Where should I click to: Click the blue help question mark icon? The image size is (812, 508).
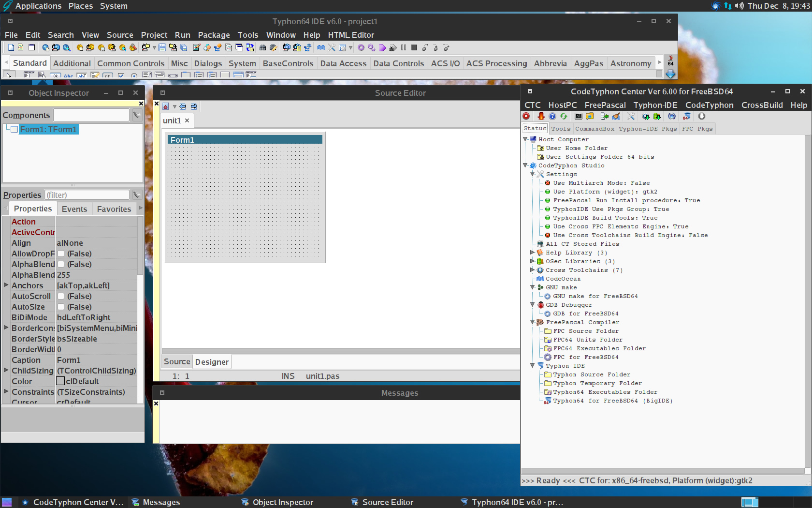click(x=552, y=116)
